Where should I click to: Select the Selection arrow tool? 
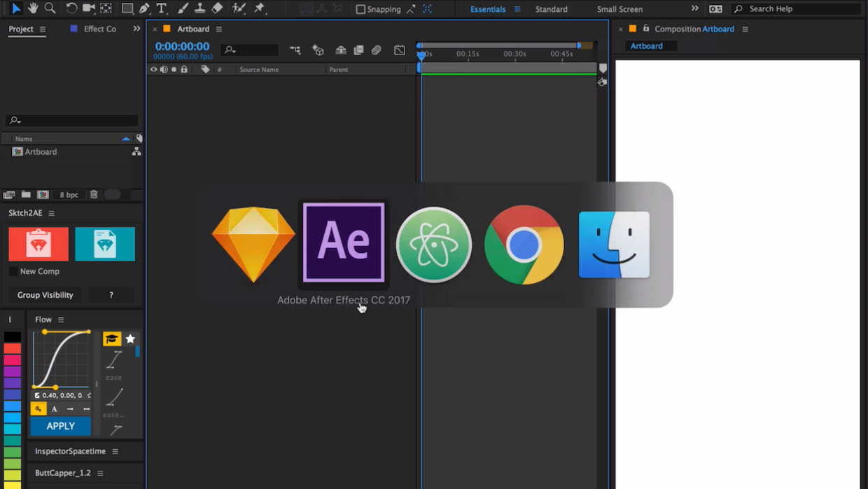tap(16, 8)
